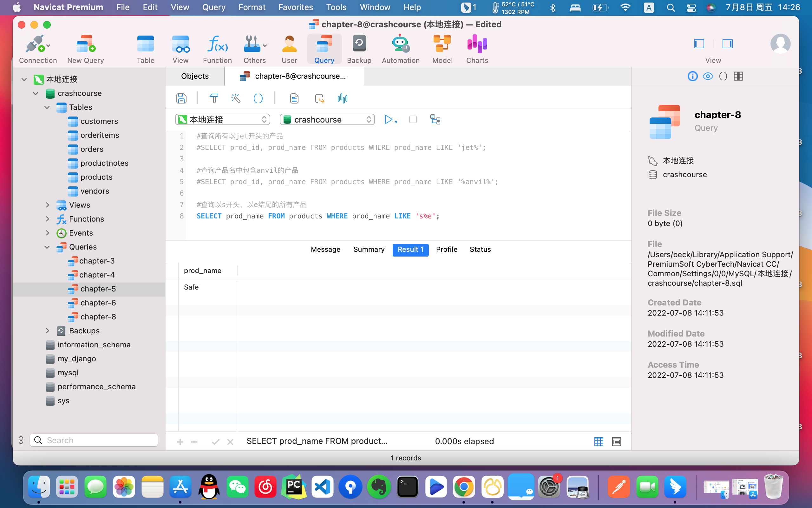Screen dimensions: 812x508
Task: Expand the Functions tree node
Action: point(47,219)
